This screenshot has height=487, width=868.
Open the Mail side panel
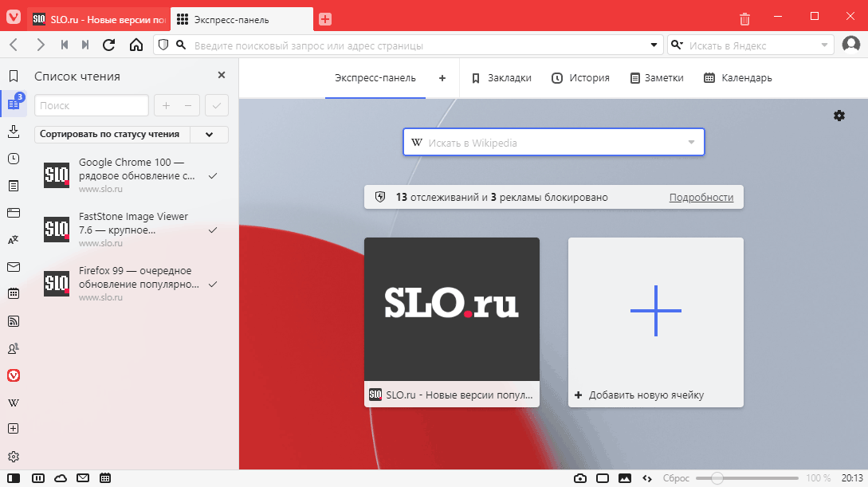(x=14, y=267)
